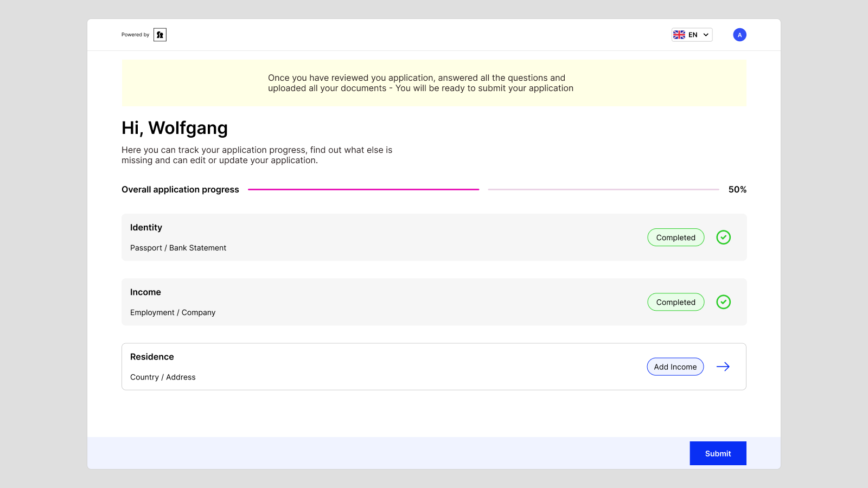This screenshot has width=868, height=488.
Task: Click the Identity green checkmark icon
Action: click(723, 237)
